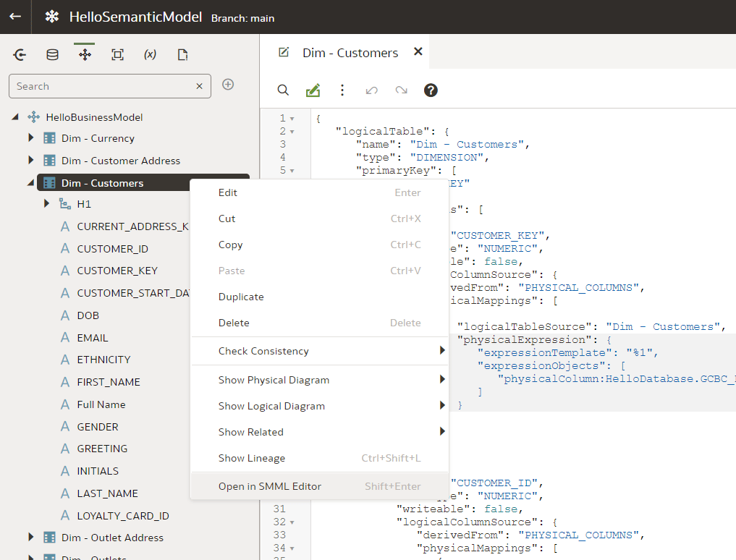Expand the Dim - Currency table
This screenshot has height=560, width=736.
[30, 137]
